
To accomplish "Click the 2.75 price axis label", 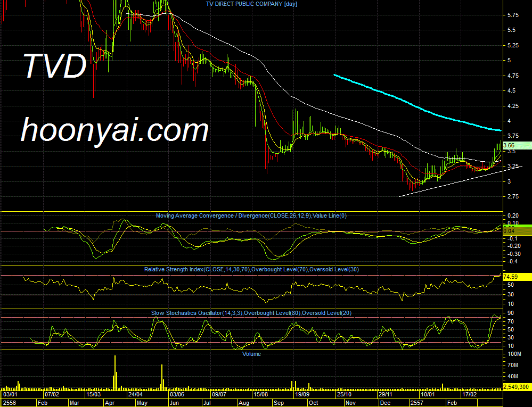I will [513, 196].
